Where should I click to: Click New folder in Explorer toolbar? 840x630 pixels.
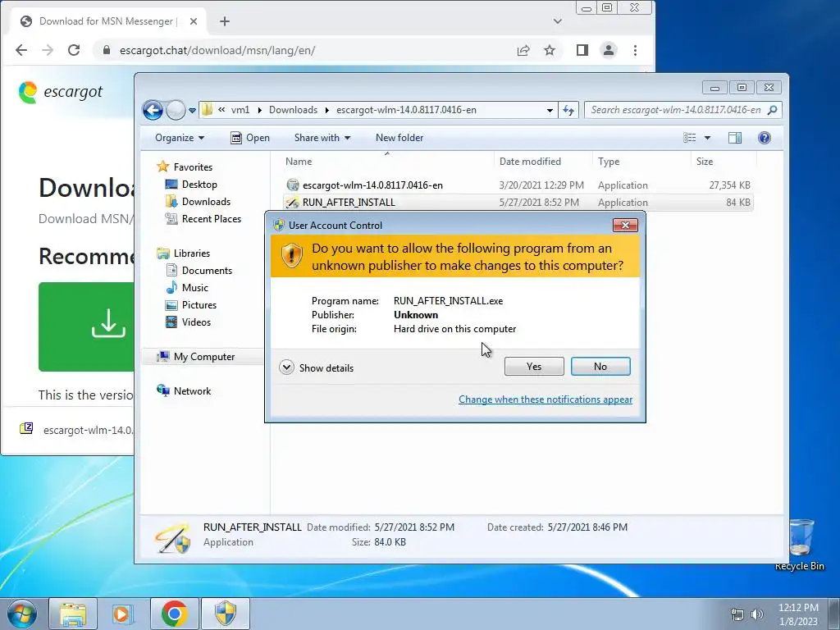(399, 138)
